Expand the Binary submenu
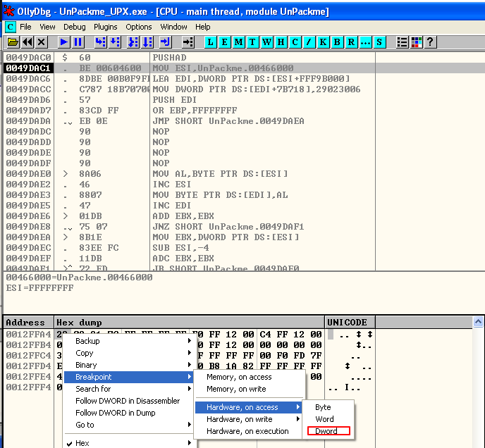485x448 pixels. 129,365
